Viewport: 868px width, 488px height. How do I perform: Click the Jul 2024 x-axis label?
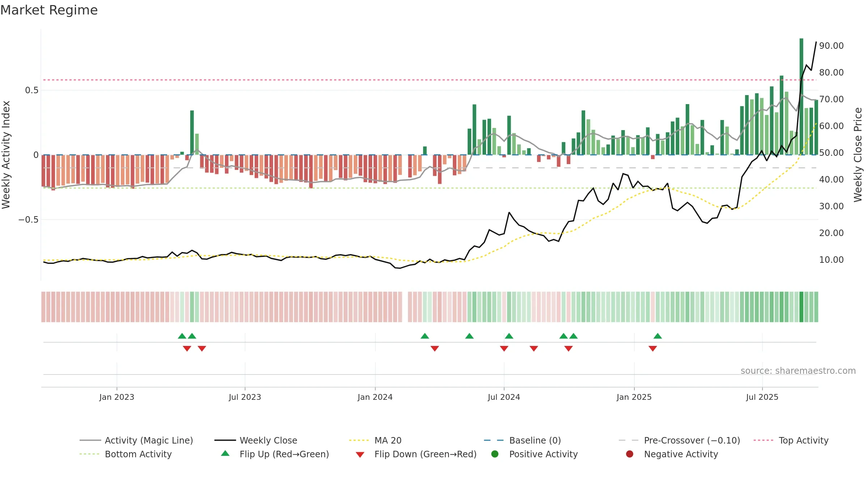pyautogui.click(x=504, y=397)
